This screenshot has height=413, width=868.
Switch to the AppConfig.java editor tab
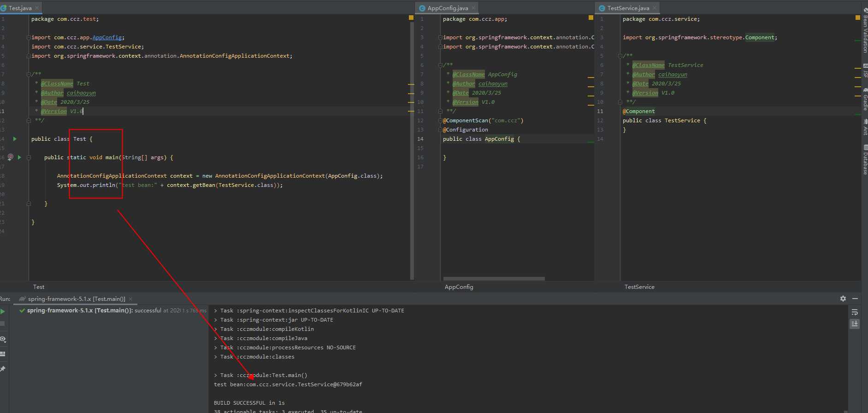447,8
